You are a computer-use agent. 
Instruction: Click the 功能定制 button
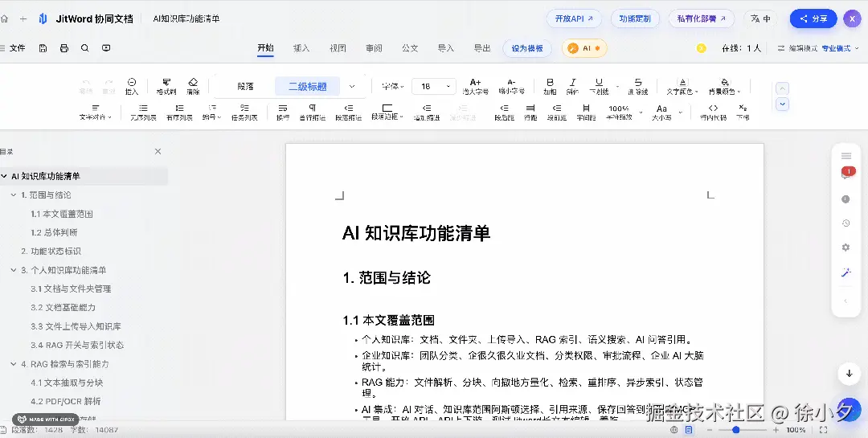(x=635, y=18)
